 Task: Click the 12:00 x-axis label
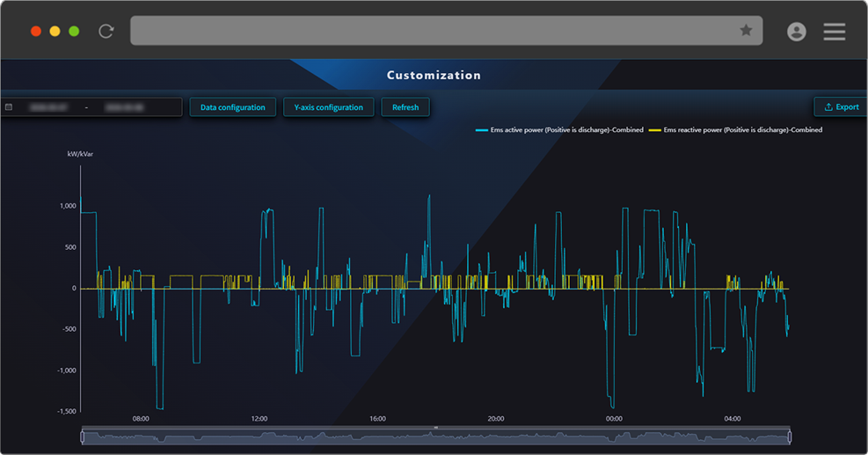(259, 419)
